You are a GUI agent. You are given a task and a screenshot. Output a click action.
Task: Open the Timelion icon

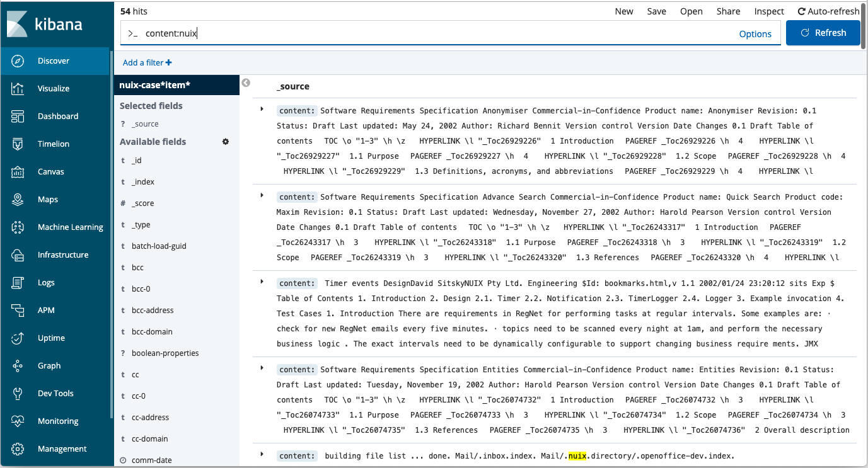18,144
